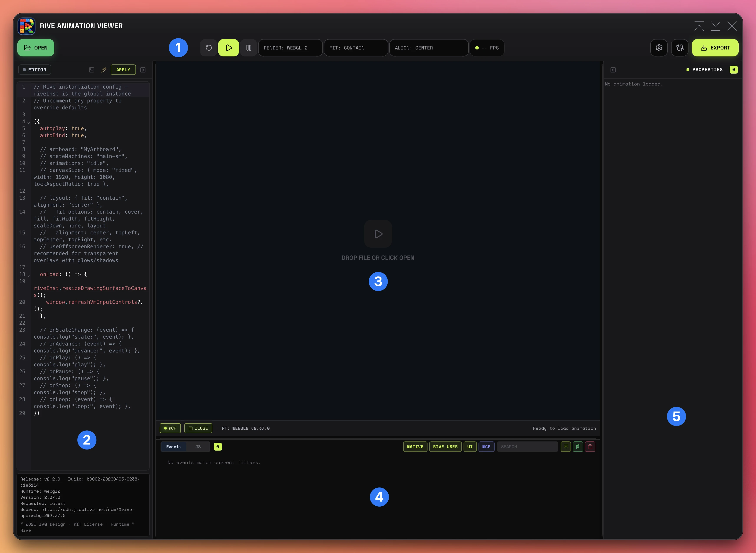The width and height of the screenshot is (756, 553).
Task: Click the '// artboard: "MyArtboard",' comment line
Action: click(80, 149)
